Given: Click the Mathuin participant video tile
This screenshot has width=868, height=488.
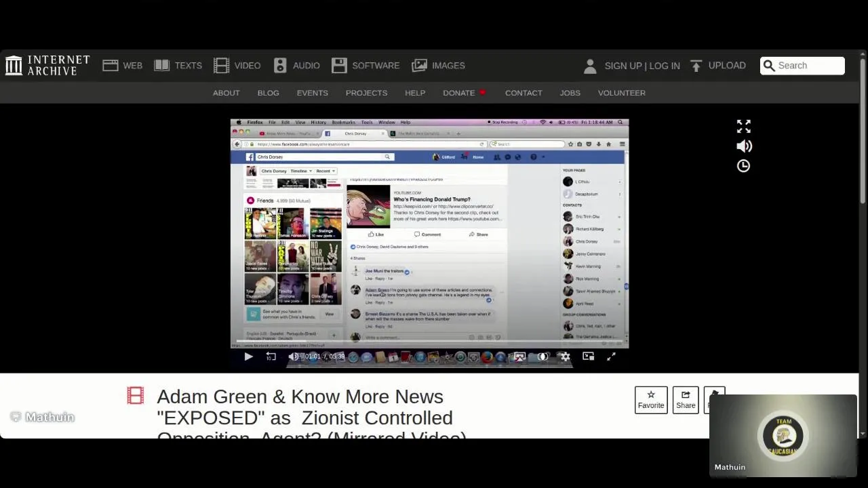Looking at the screenshot, I should [783, 435].
